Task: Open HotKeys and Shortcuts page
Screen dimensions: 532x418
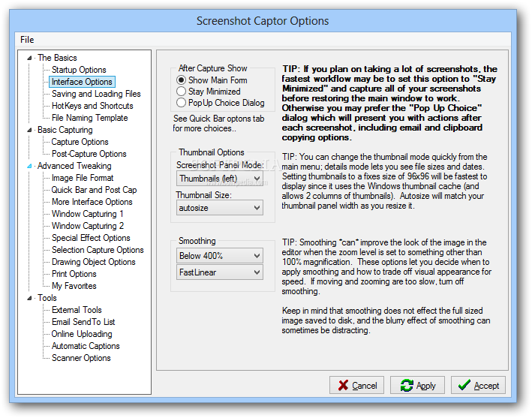Action: tap(92, 106)
